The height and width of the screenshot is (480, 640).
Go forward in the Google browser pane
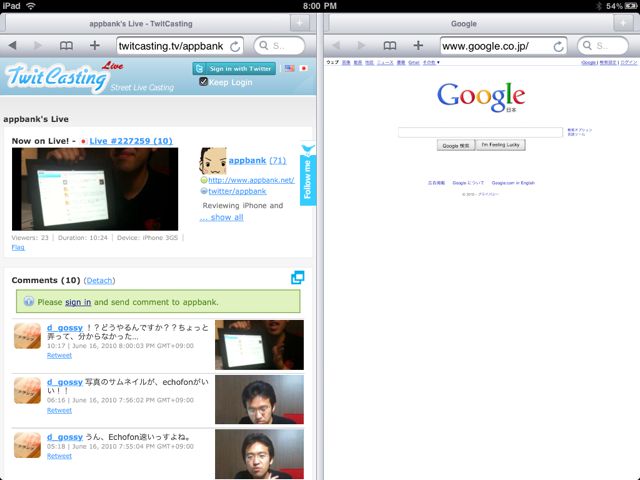click(x=361, y=45)
